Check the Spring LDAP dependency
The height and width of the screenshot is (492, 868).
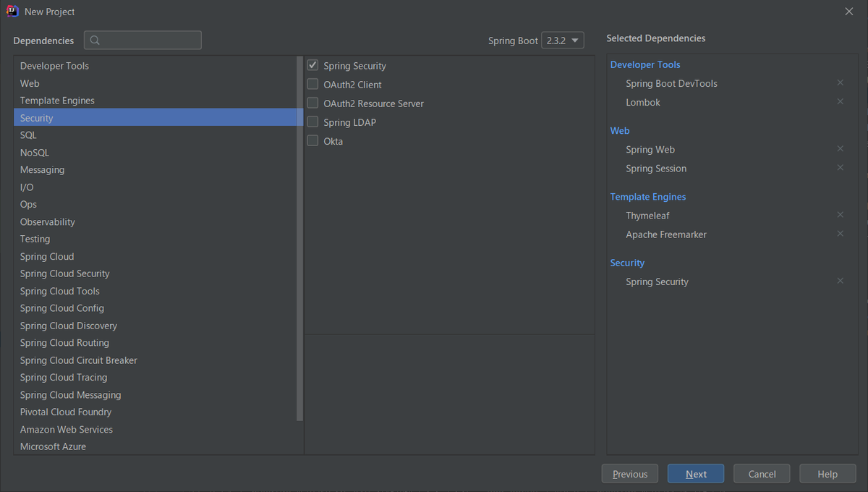tap(312, 122)
